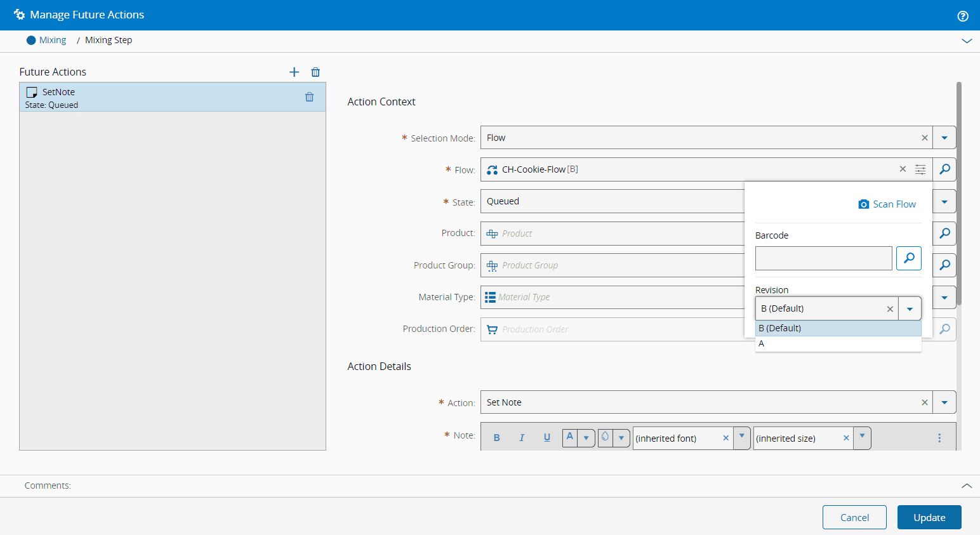Viewport: 980px width, 535px height.
Task: Click the Flow field search magnifier
Action: pos(944,169)
